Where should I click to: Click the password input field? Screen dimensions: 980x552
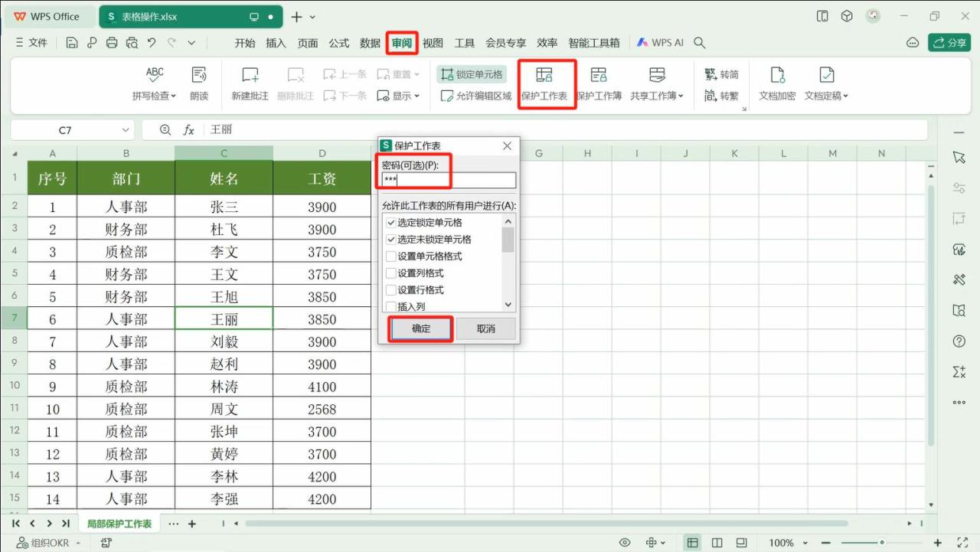point(449,180)
